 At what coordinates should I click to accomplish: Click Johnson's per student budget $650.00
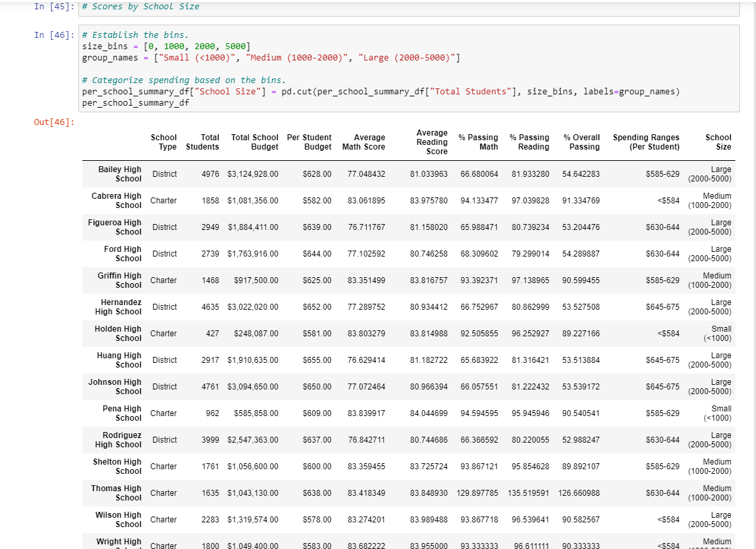(317, 386)
